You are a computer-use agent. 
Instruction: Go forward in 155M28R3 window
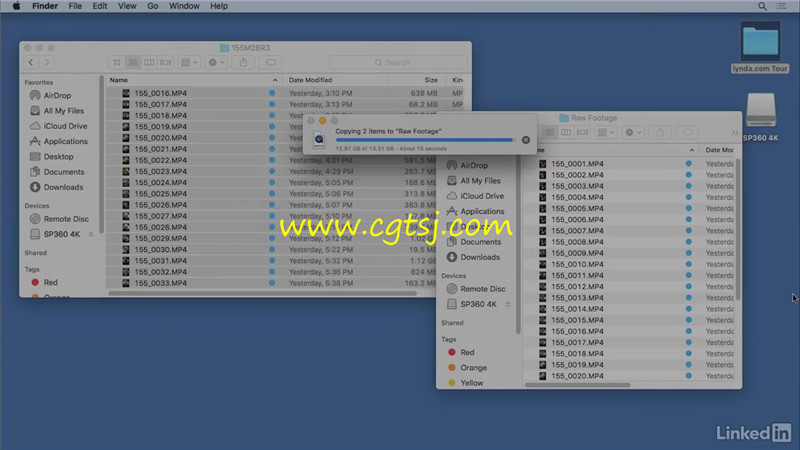tap(47, 62)
